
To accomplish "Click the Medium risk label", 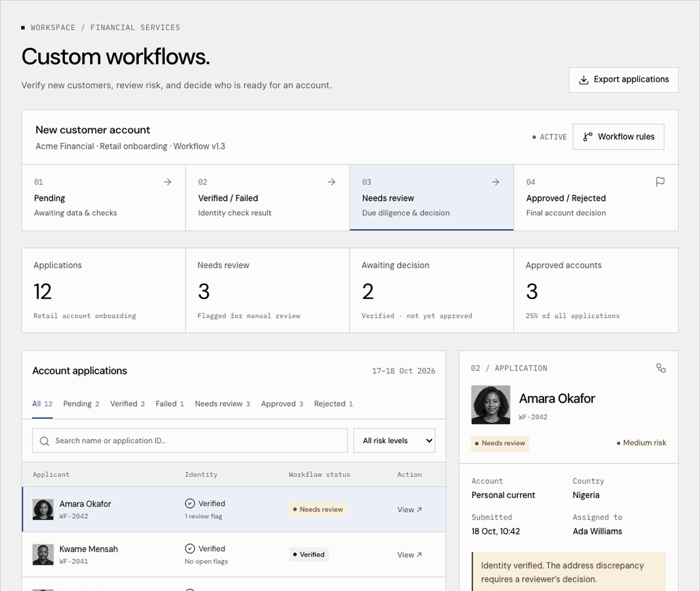I will pos(641,443).
